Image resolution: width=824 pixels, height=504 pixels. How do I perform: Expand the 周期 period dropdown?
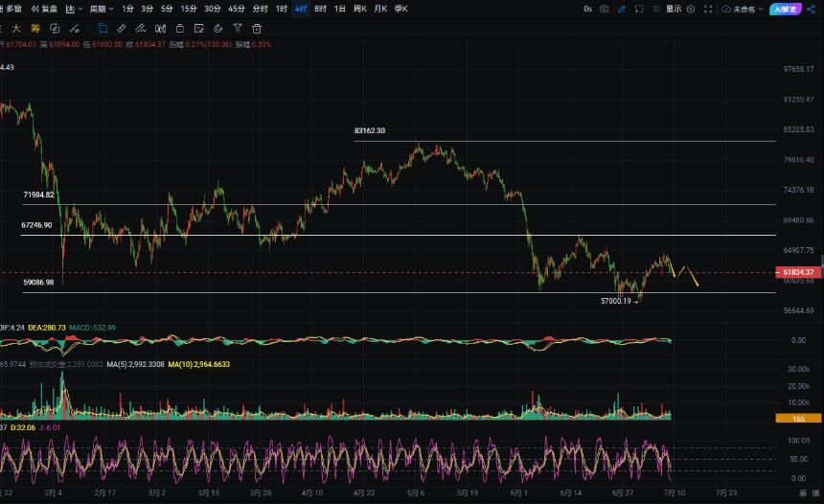click(102, 9)
